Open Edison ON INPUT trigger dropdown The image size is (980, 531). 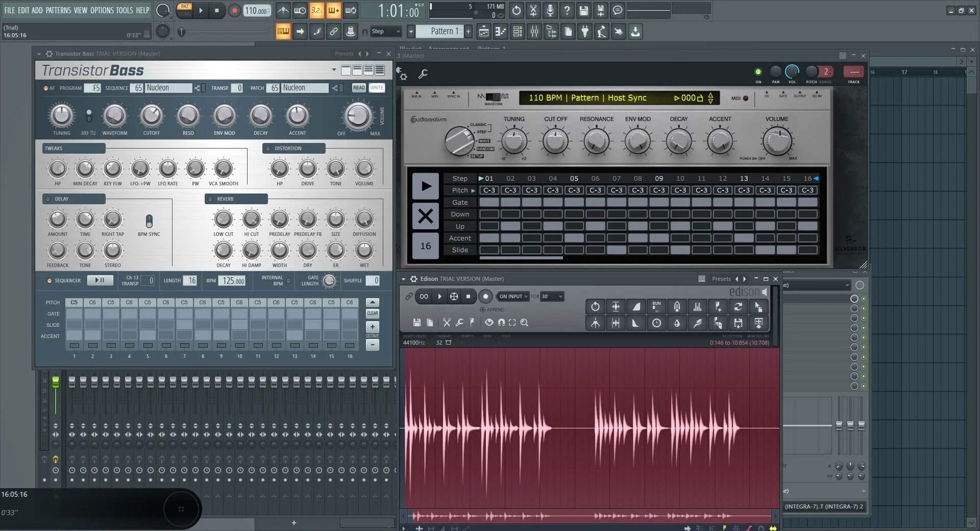pyautogui.click(x=512, y=297)
